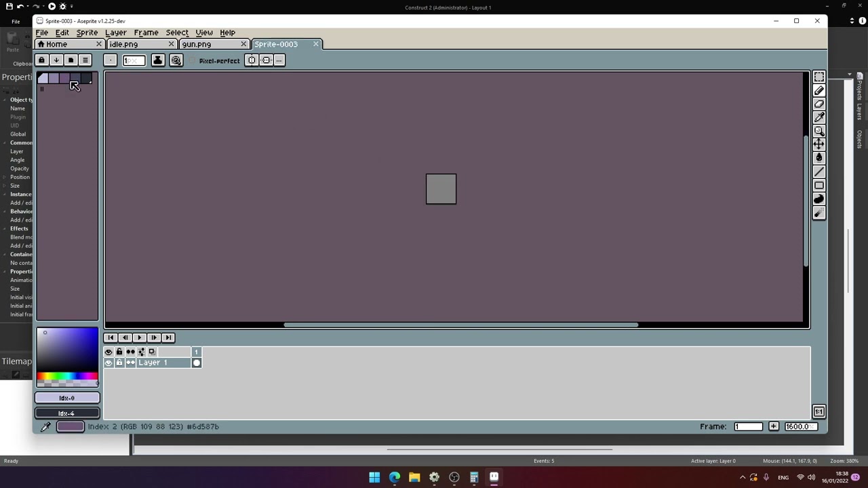Click the Frame number input field
Image resolution: width=868 pixels, height=488 pixels.
coord(749,426)
